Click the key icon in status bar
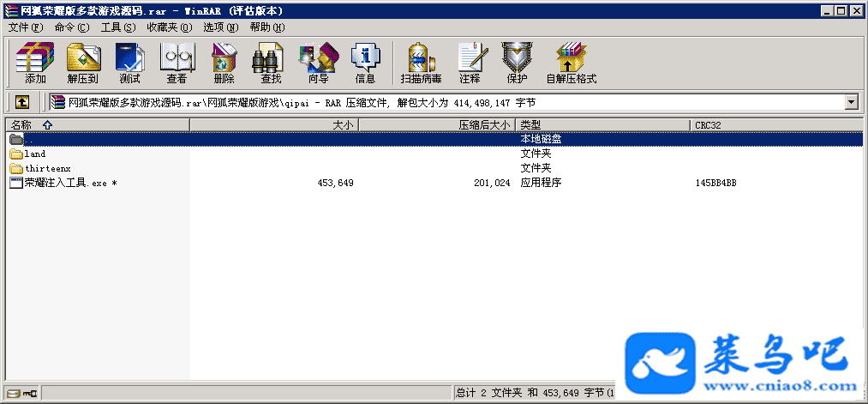Screen dimensions: 868x404 pos(31,394)
